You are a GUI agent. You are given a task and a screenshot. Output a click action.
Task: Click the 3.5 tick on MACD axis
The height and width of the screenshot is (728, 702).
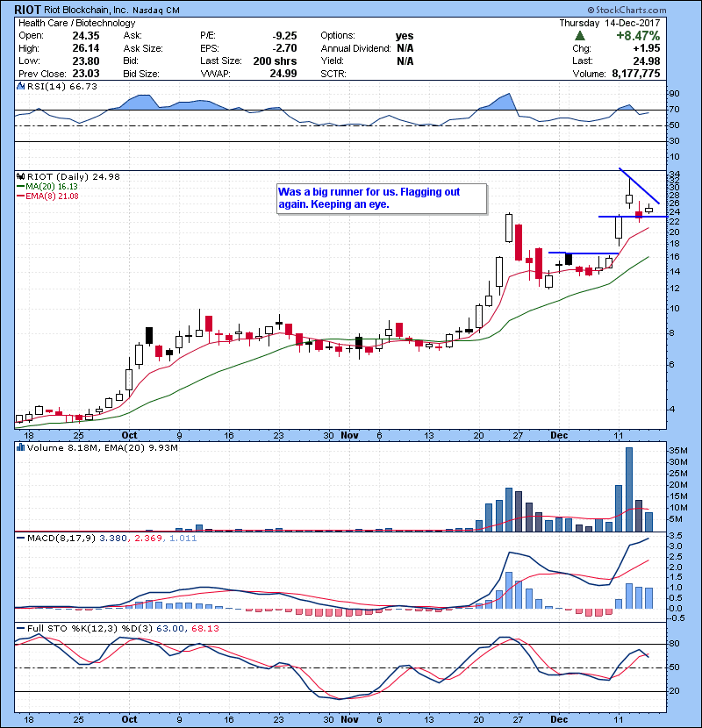point(676,536)
